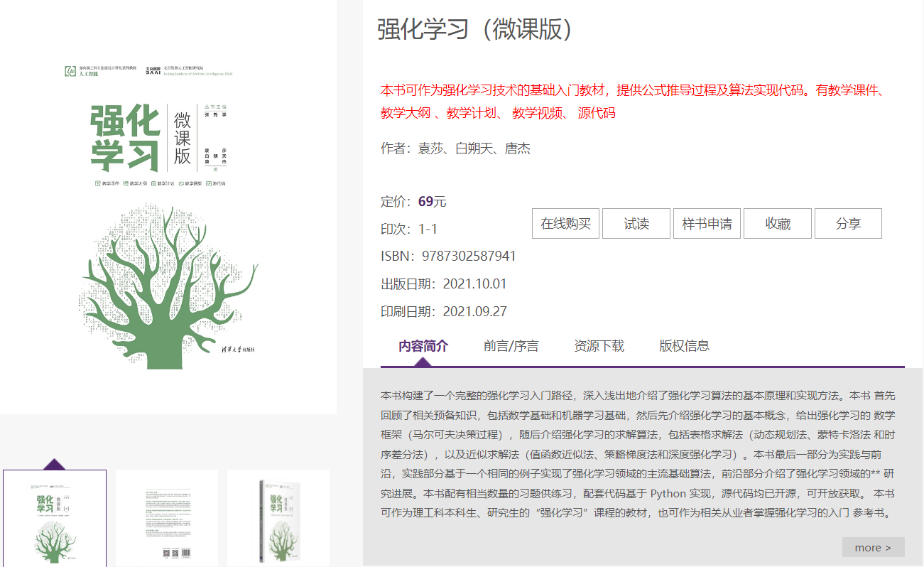Screen dimensions: 924x567
Task: Switch to the 前言/序言 tab
Action: 511,346
